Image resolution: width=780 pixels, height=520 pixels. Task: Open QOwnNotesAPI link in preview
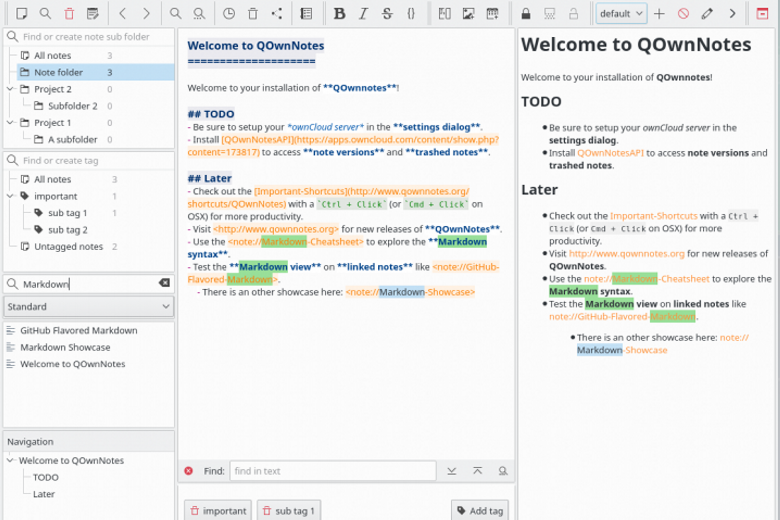[x=610, y=153]
